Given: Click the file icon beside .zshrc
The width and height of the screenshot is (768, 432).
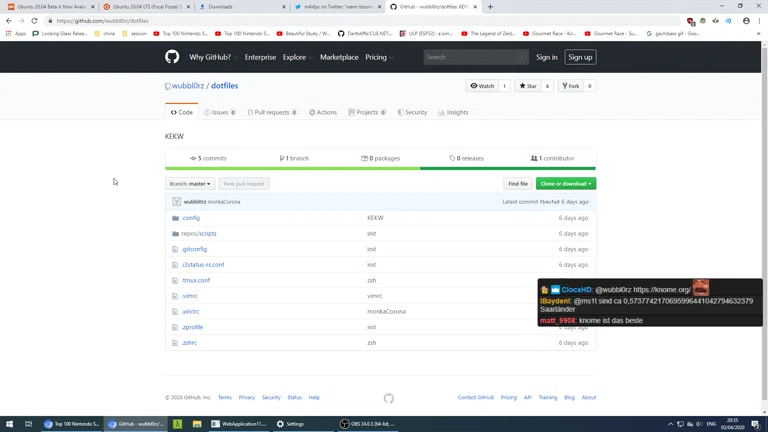Looking at the screenshot, I should click(175, 343).
